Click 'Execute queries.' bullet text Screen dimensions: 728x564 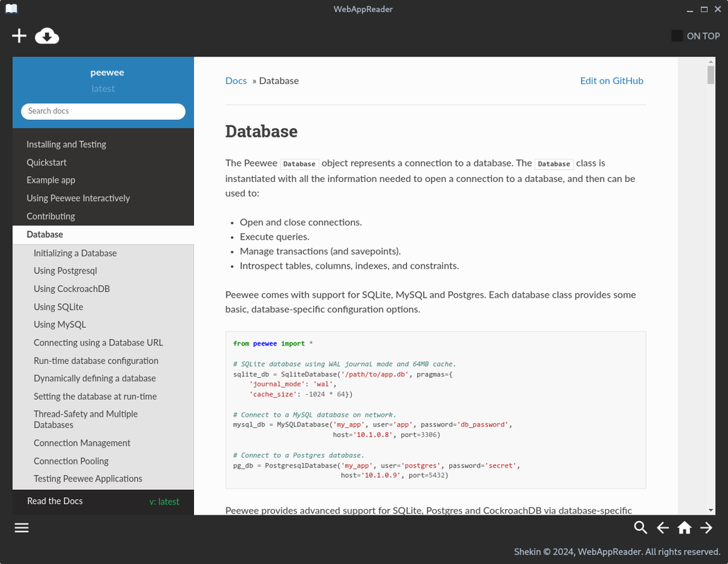pos(274,237)
